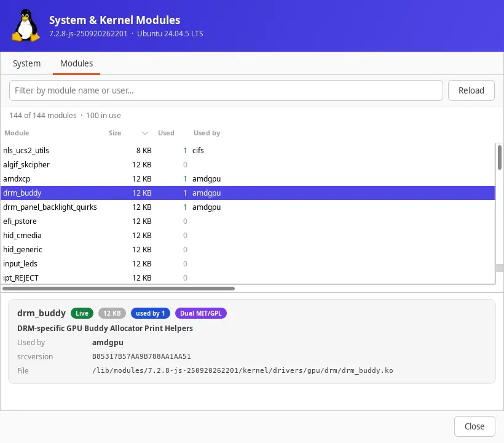Select the hid_generic module row
Screen dimensions: 504x443
(248, 249)
